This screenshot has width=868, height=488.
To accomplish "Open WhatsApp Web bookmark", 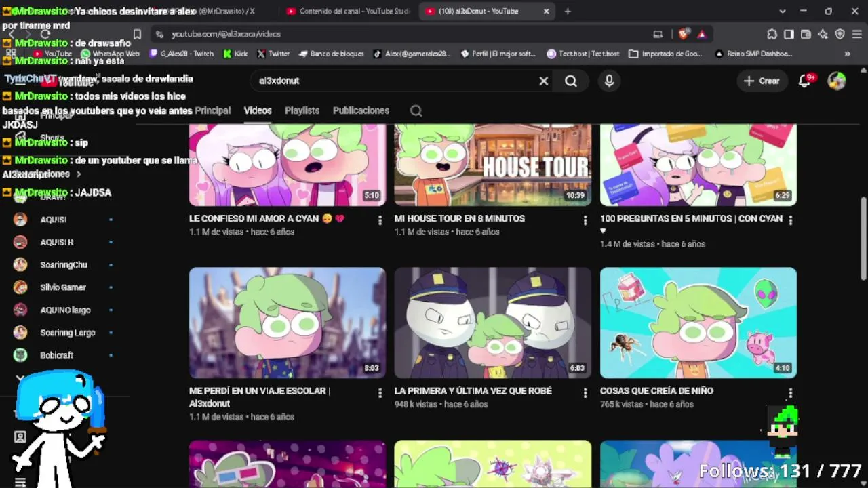I will 110,54.
